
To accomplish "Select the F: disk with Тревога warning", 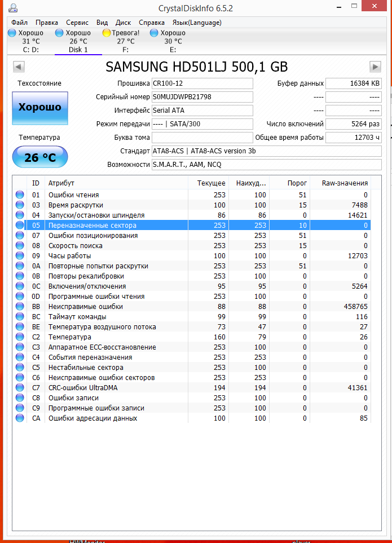I will click(x=126, y=41).
